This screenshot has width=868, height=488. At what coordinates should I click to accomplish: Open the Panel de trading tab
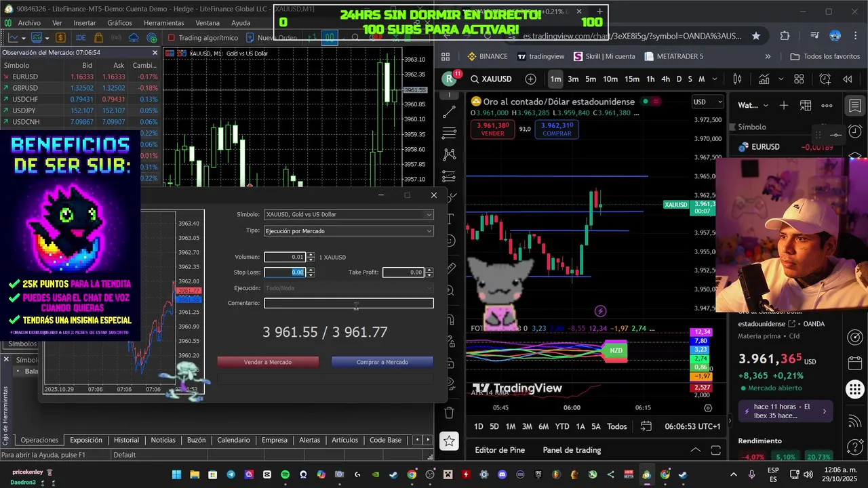[x=572, y=450]
